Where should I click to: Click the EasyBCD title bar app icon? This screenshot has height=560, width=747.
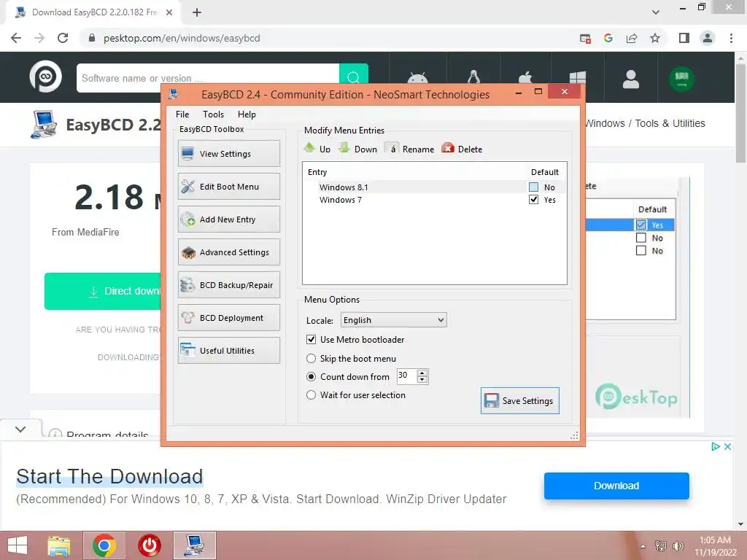(174, 94)
